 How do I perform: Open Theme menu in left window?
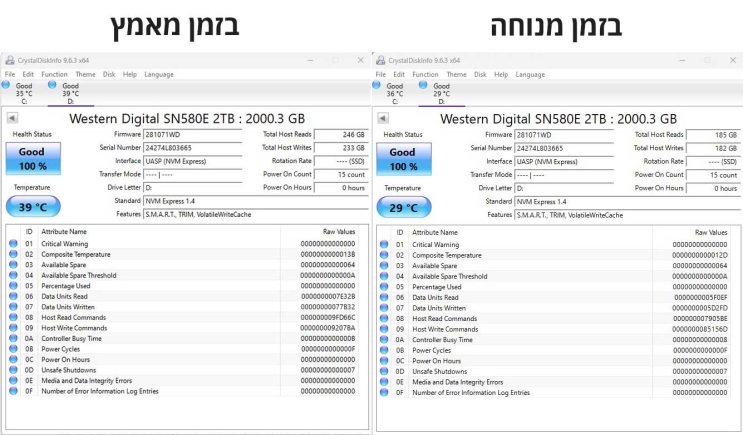point(85,74)
